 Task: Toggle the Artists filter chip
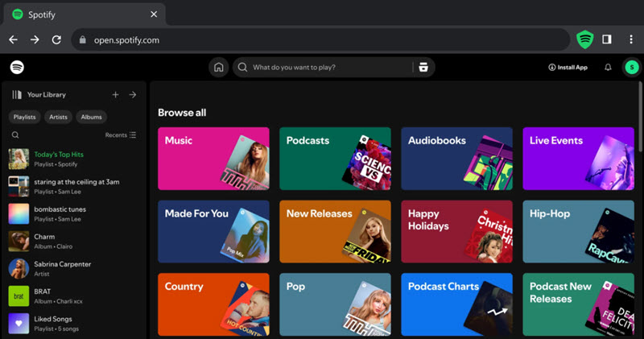click(x=58, y=117)
